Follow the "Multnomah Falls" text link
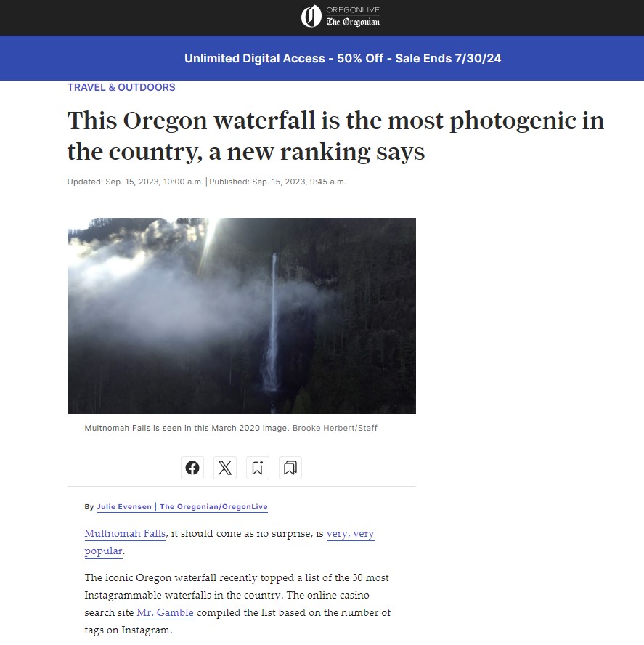The height and width of the screenshot is (645, 644). click(x=125, y=534)
